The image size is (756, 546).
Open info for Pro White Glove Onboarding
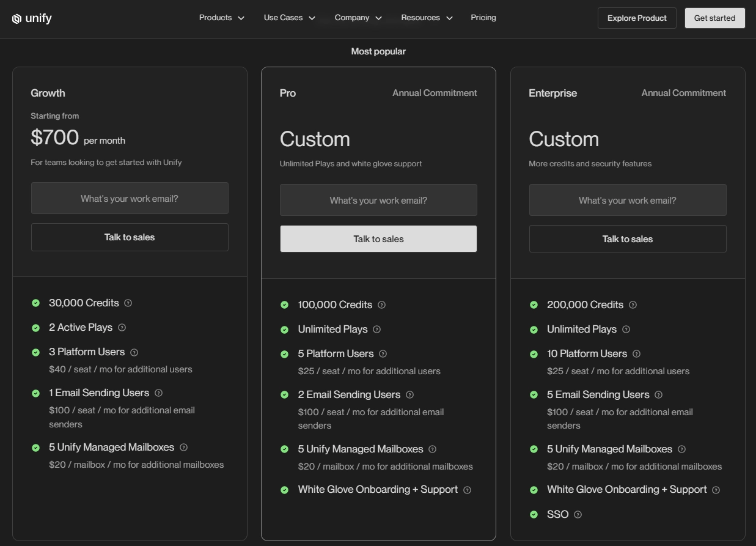(x=467, y=490)
